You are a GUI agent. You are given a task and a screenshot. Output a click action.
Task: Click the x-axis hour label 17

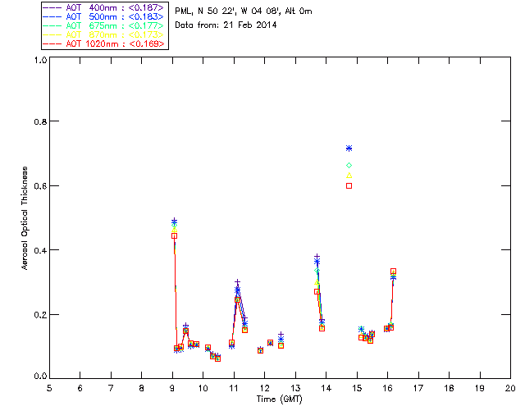(x=418, y=388)
